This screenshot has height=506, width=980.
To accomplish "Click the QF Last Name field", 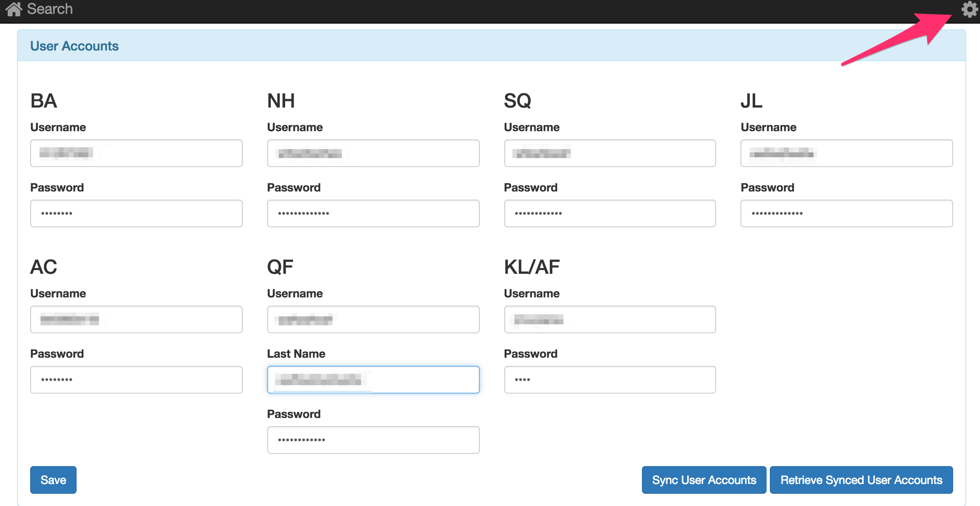I will (373, 380).
